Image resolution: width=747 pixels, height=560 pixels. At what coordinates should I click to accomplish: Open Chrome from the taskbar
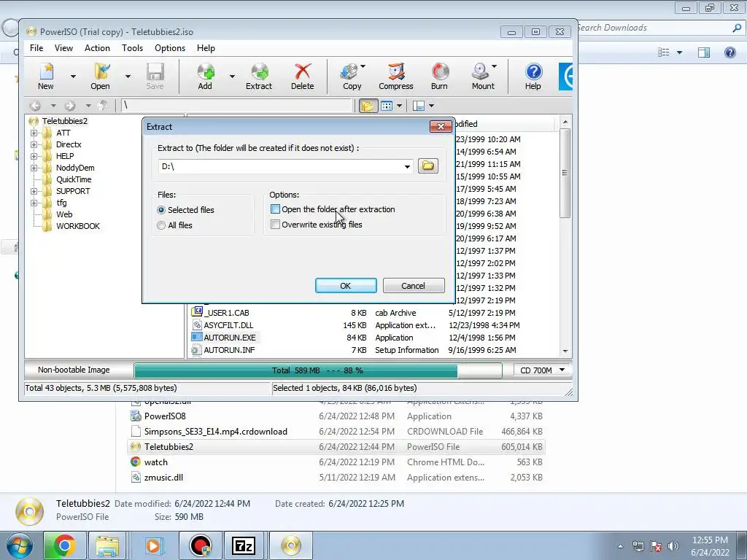coord(64,545)
